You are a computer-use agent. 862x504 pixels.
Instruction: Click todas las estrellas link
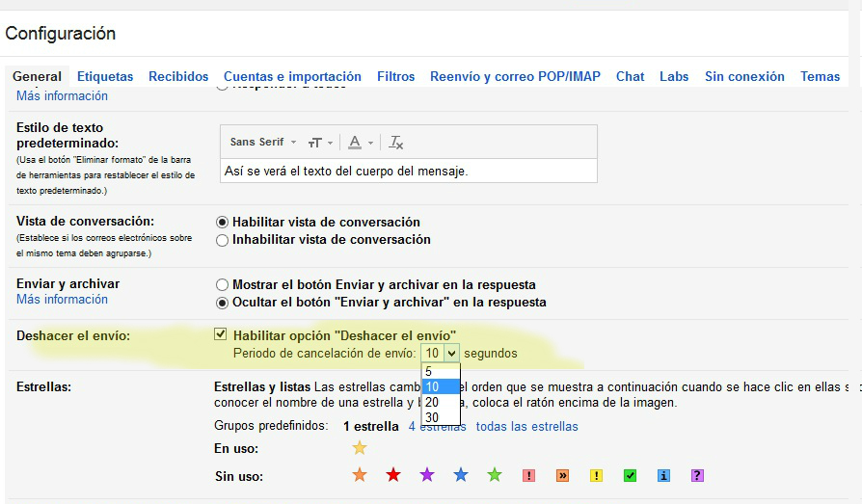tap(526, 426)
